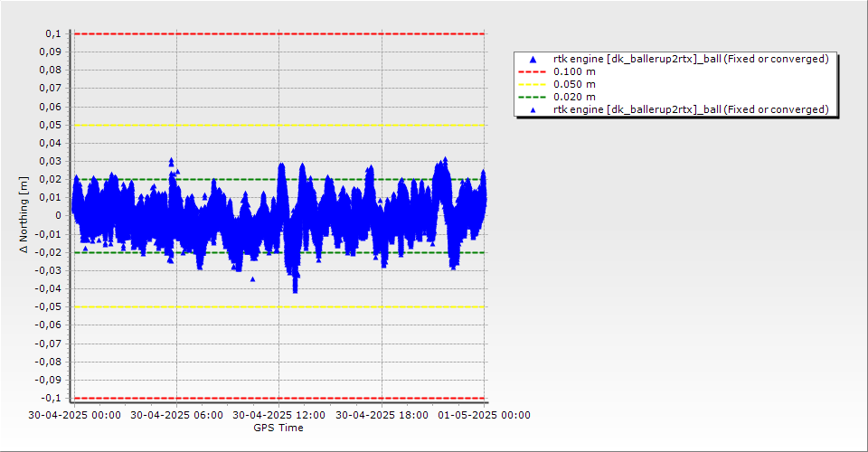Screen dimensions: 868x452
Task: Click yellow dashed threshold line at +0,05
Action: [x=279, y=125]
